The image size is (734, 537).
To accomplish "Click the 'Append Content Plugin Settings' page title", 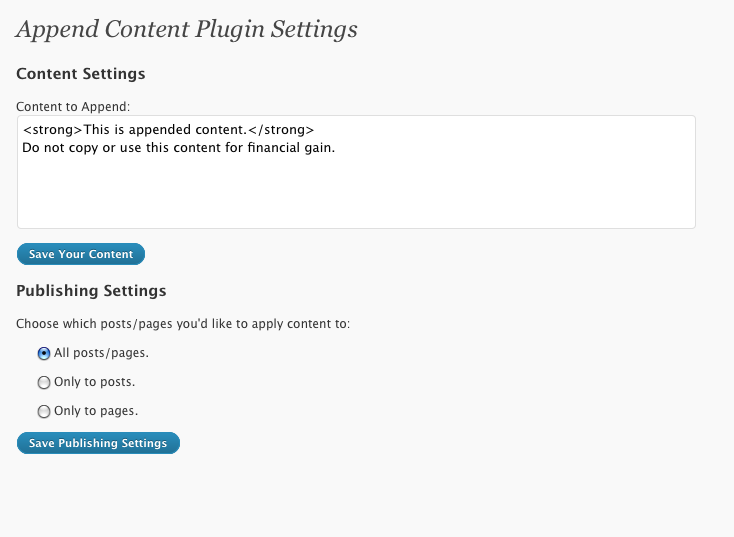I will pyautogui.click(x=187, y=29).
